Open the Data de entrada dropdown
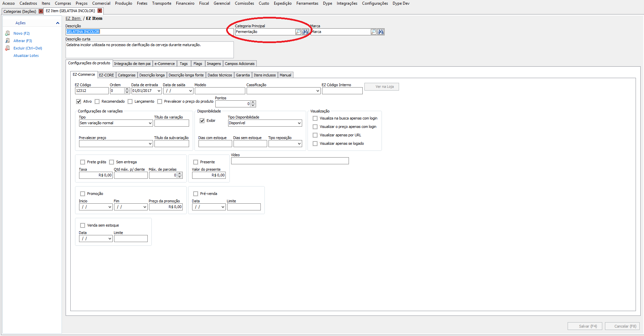The image size is (644, 336). [159, 91]
